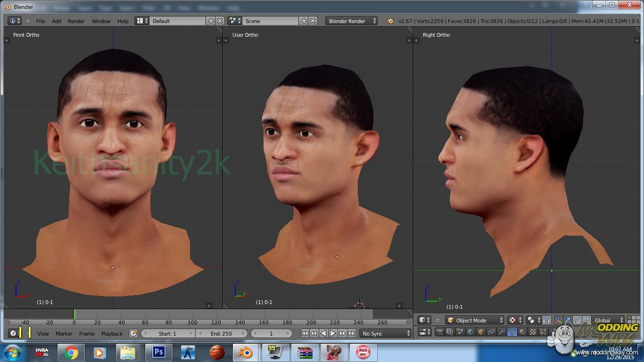
Task: Jump to the timeline end frame
Action: click(352, 333)
